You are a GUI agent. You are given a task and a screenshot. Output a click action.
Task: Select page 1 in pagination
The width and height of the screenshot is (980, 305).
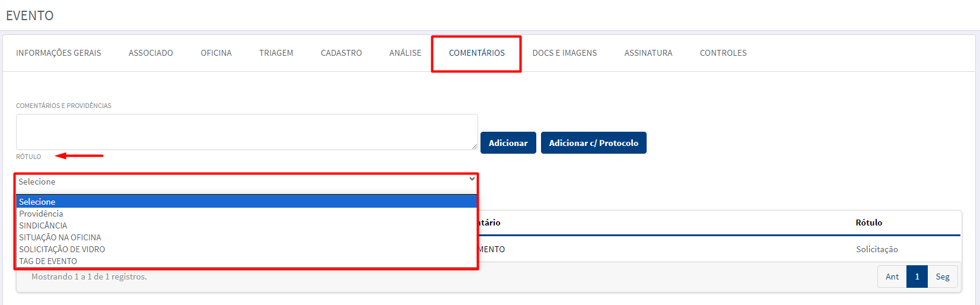click(917, 277)
